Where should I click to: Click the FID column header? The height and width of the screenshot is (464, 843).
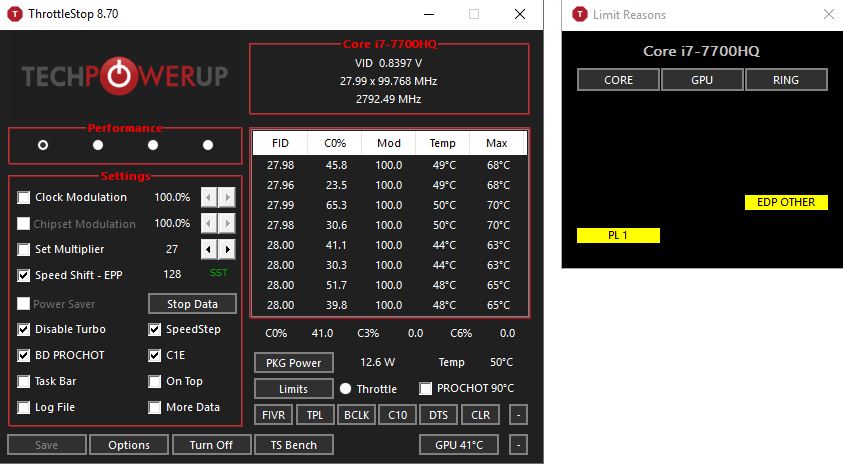[280, 143]
